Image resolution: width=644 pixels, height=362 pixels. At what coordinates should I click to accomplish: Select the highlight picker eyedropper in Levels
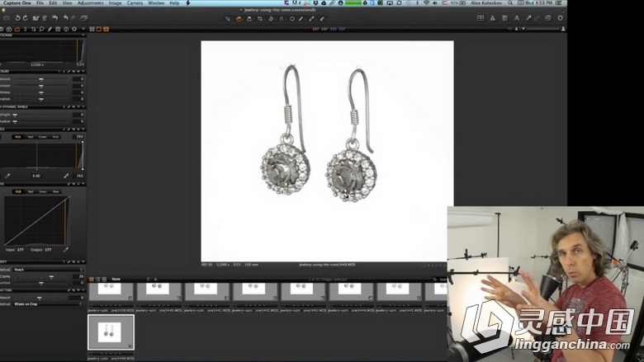[x=66, y=176]
